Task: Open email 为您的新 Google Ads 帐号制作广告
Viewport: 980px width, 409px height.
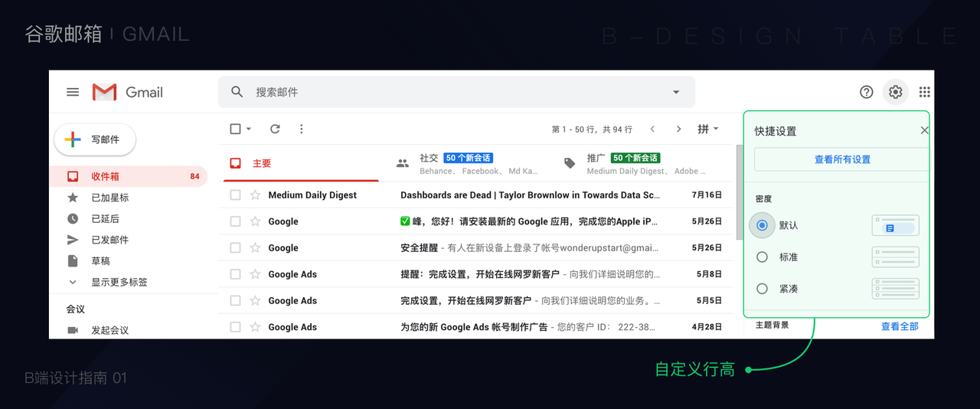Action: click(475, 327)
